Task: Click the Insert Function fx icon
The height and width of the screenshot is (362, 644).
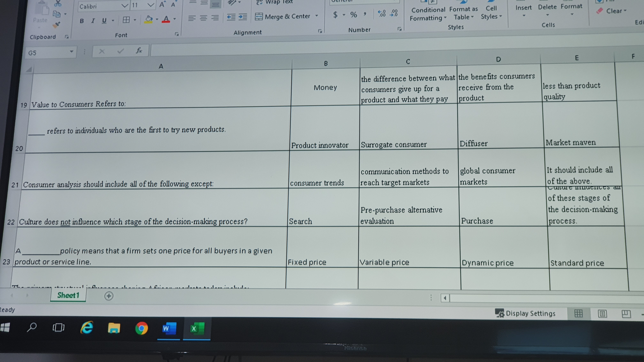Action: coord(139,51)
